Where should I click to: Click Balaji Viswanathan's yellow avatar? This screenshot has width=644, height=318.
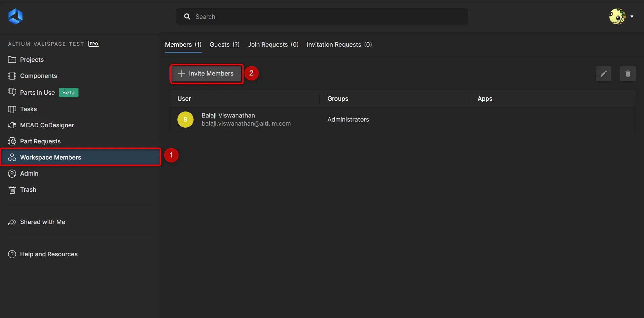pyautogui.click(x=185, y=120)
